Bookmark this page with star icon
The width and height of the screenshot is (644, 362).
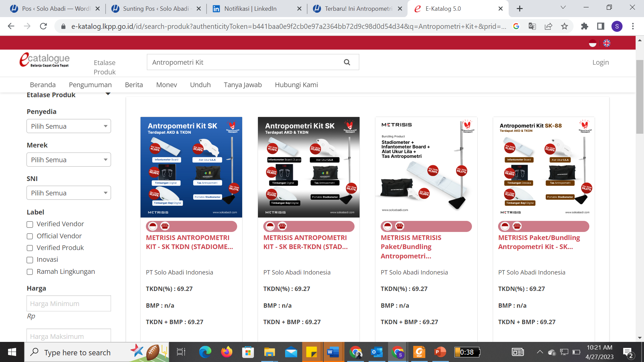[565, 26]
